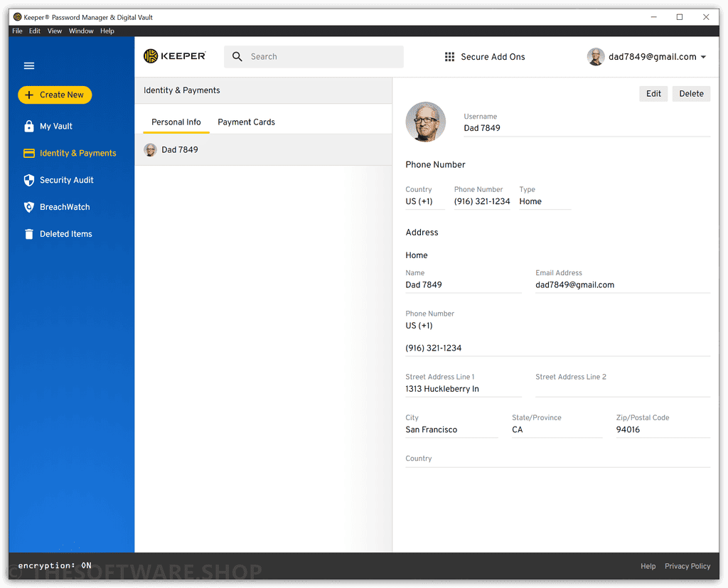
Task: Click the City value San Francisco
Action: (432, 430)
